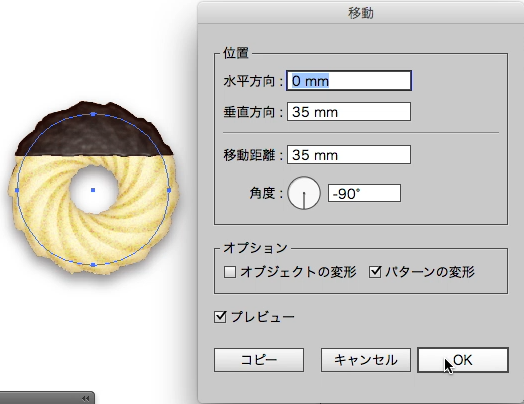The width and height of the screenshot is (524, 404).
Task: Click the コピー button
Action: click(x=259, y=360)
